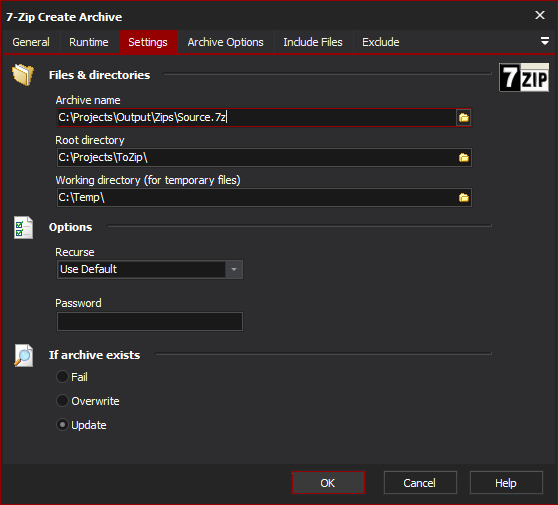The image size is (558, 505).
Task: Browse for the Working directory folder
Action: point(463,197)
